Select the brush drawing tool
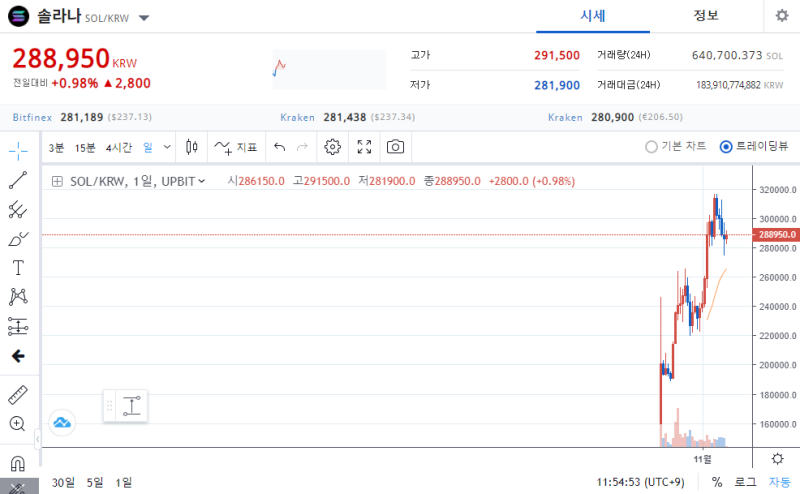Viewport: 800px width, 494px height. 18,239
